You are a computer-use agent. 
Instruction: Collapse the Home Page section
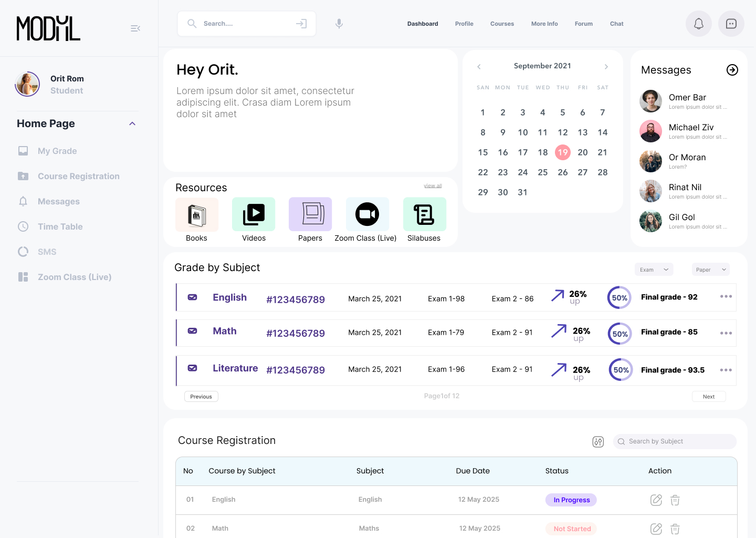pos(132,124)
